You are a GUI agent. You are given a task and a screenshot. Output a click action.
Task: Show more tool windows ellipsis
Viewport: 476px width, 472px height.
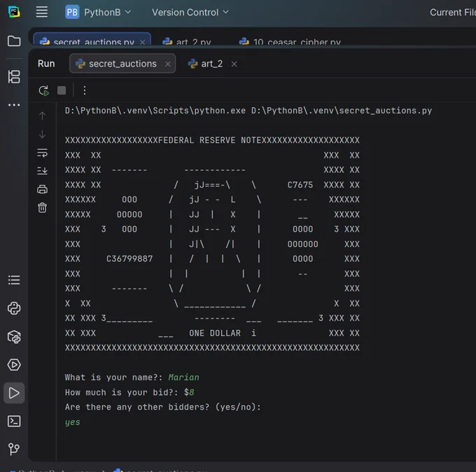coord(14,105)
